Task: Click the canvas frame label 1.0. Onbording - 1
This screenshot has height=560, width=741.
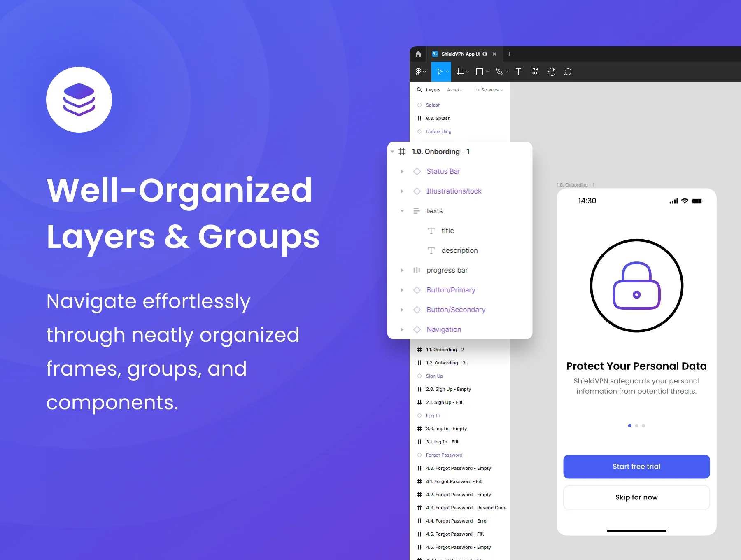Action: (575, 185)
